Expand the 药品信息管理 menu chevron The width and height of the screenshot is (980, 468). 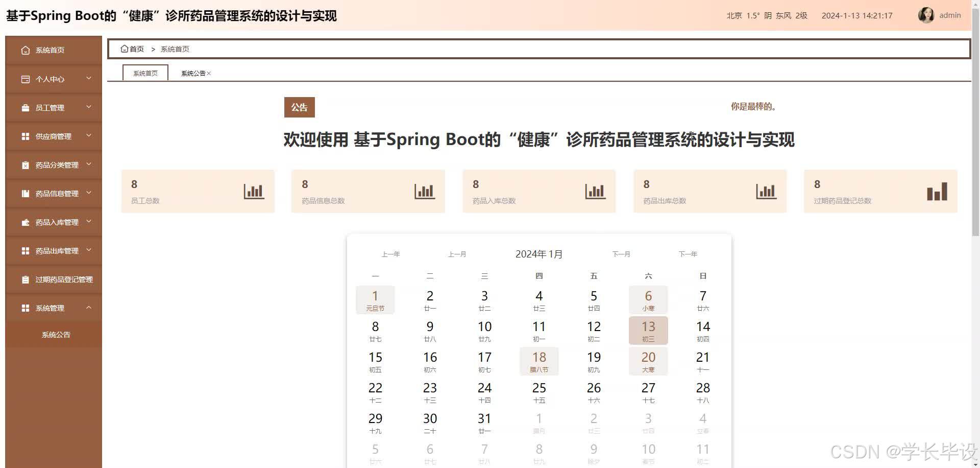(x=89, y=193)
